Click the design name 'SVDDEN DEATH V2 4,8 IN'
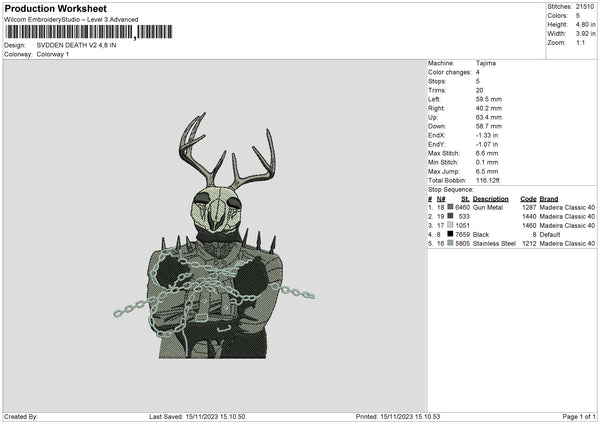Viewport: 600px width, 424px height. [77, 45]
